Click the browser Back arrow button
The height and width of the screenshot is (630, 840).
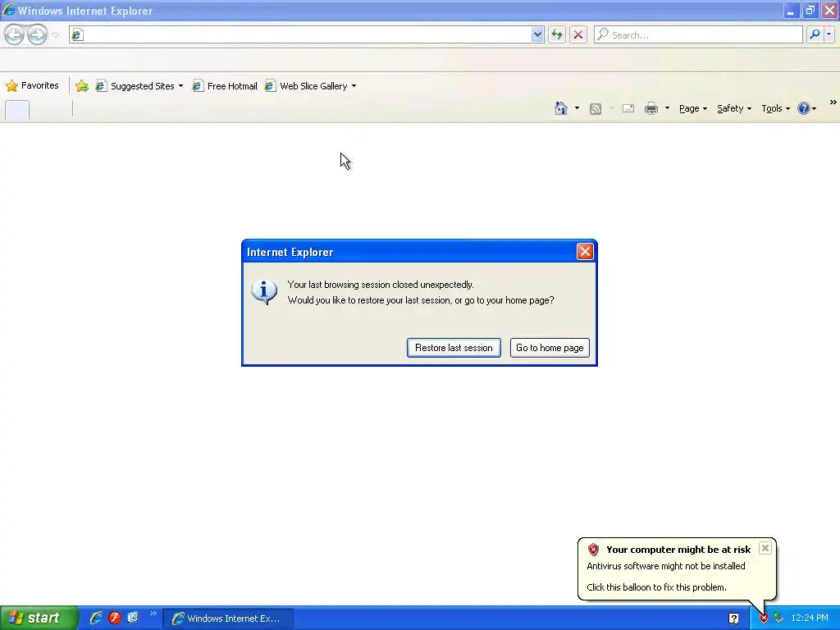point(15,34)
